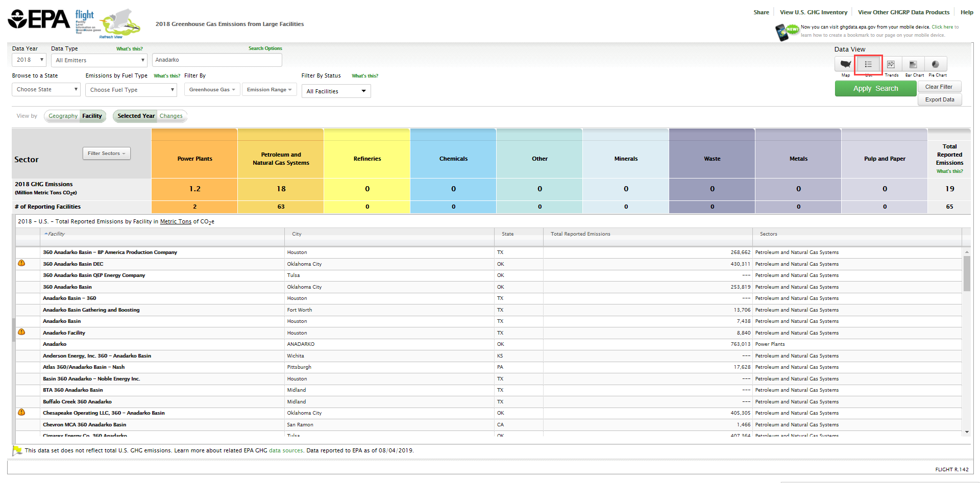Sort by Total Reported Emissions column header
This screenshot has width=980, height=483.
pyautogui.click(x=580, y=234)
